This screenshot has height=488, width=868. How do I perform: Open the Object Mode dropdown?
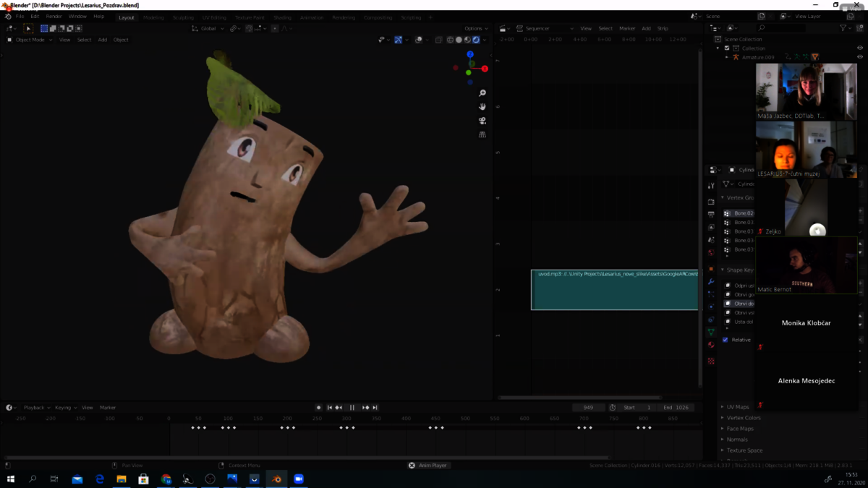point(30,40)
